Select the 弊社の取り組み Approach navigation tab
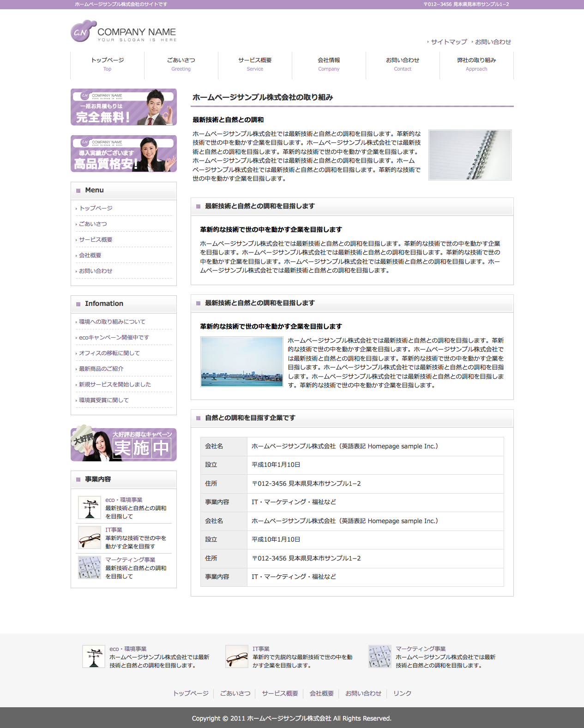 [x=476, y=65]
